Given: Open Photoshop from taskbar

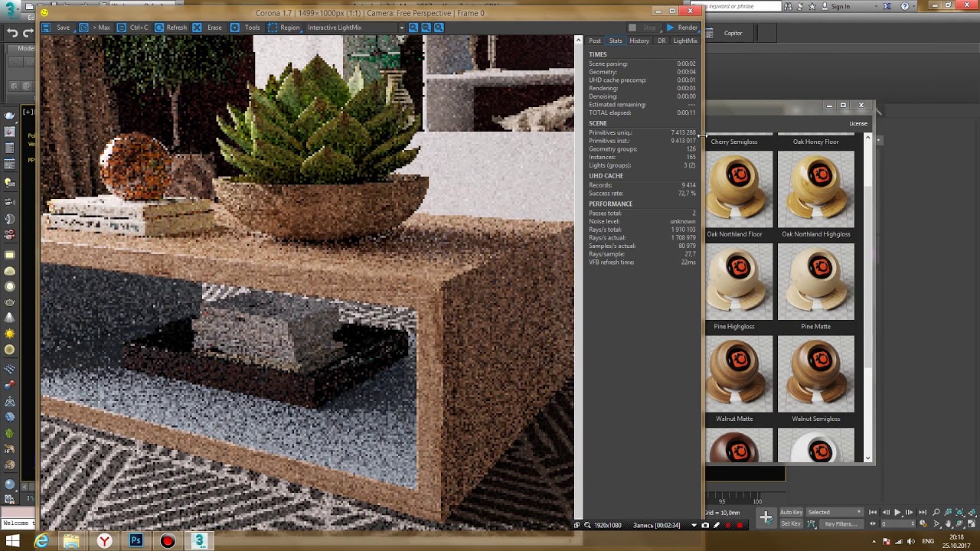Looking at the screenshot, I should [136, 541].
